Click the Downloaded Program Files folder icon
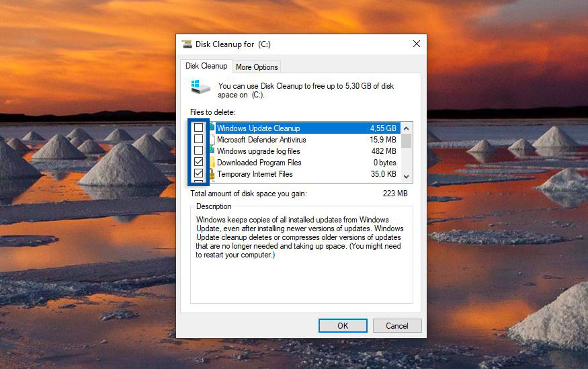 212,163
